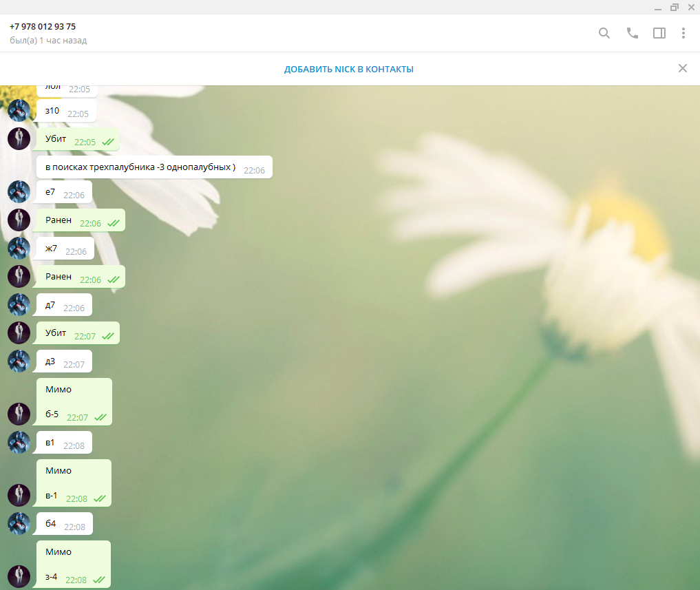Click the е7 message bubble

point(64,192)
